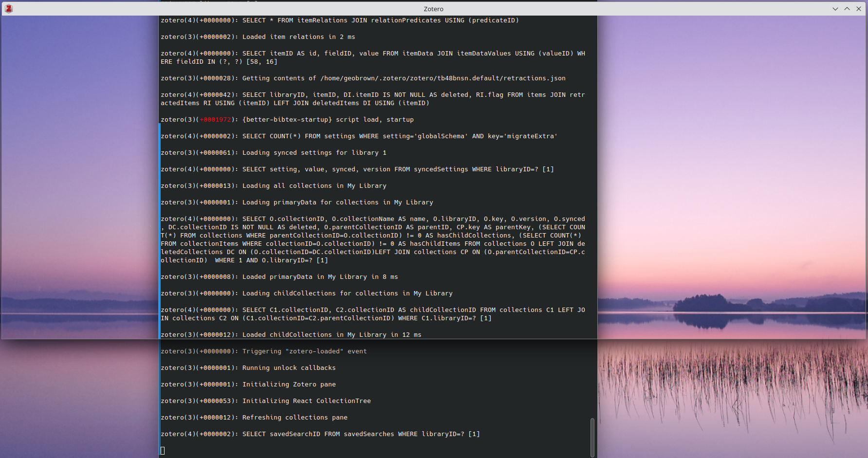Click "Loaded childCollections in My Library in 12 ms"
The height and width of the screenshot is (458, 868).
pos(332,335)
